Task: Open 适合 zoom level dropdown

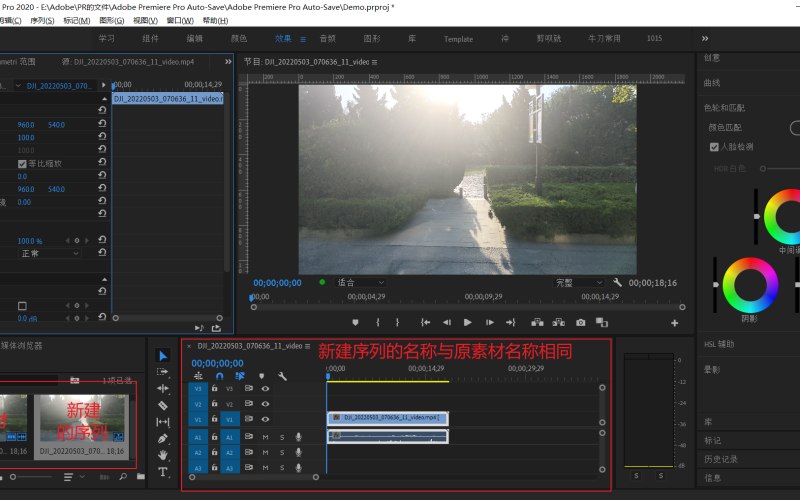Action: pyautogui.click(x=360, y=282)
